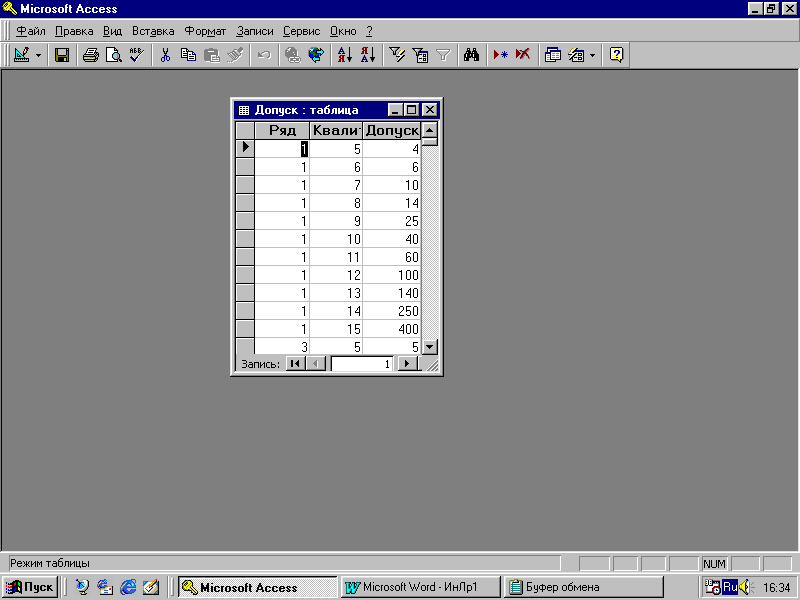800x600 pixels.
Task: Click the Outlook Express quick launch icon
Action: pos(105,587)
